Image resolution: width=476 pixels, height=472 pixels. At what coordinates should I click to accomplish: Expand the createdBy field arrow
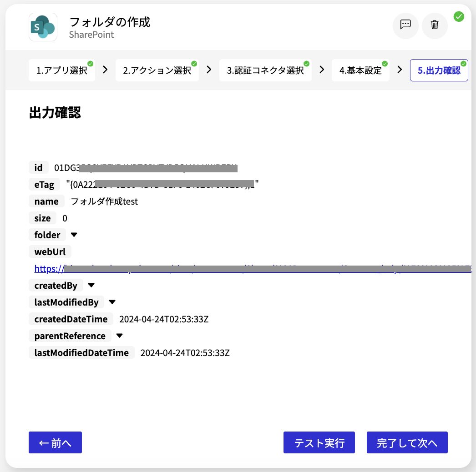[91, 285]
